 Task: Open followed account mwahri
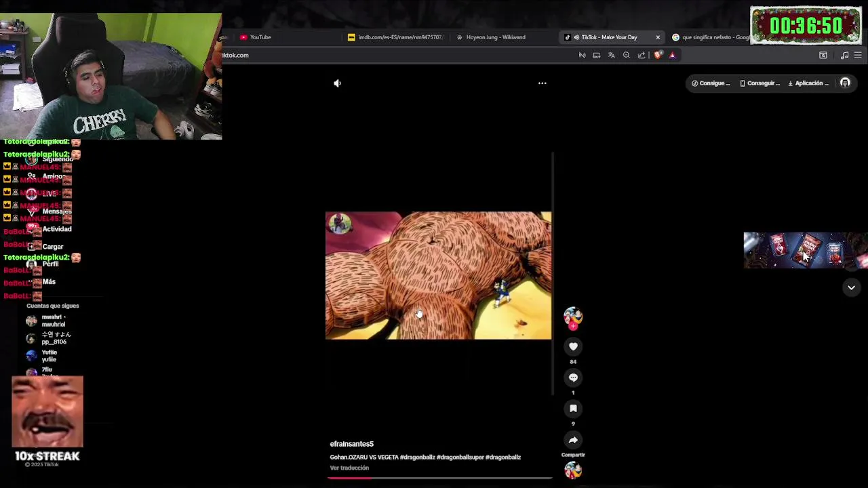46,321
